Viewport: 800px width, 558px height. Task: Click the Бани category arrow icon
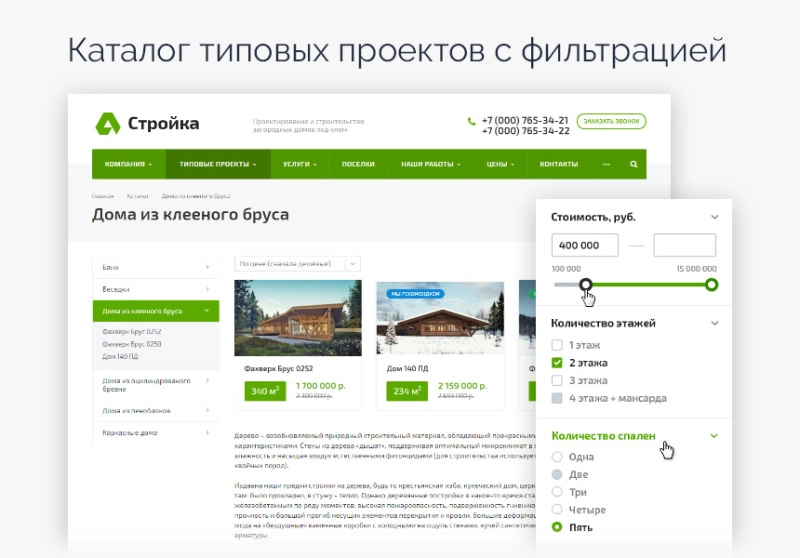coord(207,267)
